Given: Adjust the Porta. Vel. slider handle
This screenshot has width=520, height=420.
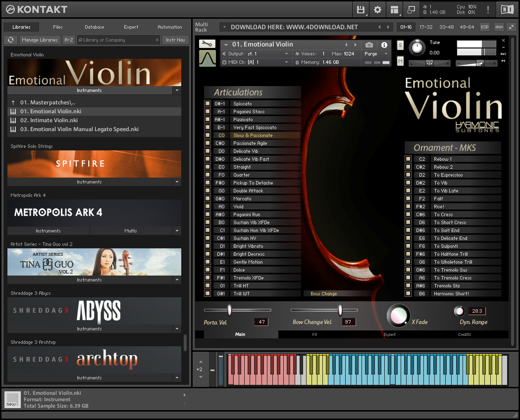Looking at the screenshot, I should (229, 310).
